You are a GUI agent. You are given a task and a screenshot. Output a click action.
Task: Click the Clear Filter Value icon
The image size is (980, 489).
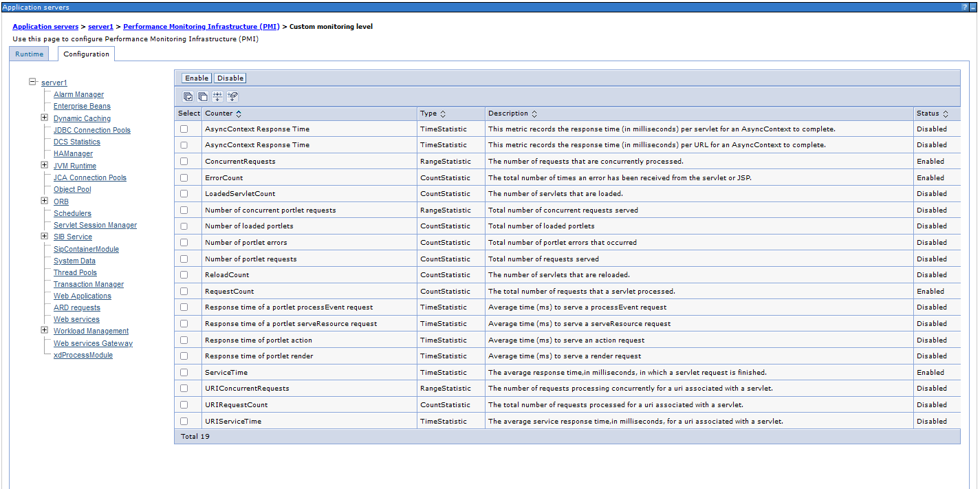click(x=233, y=97)
